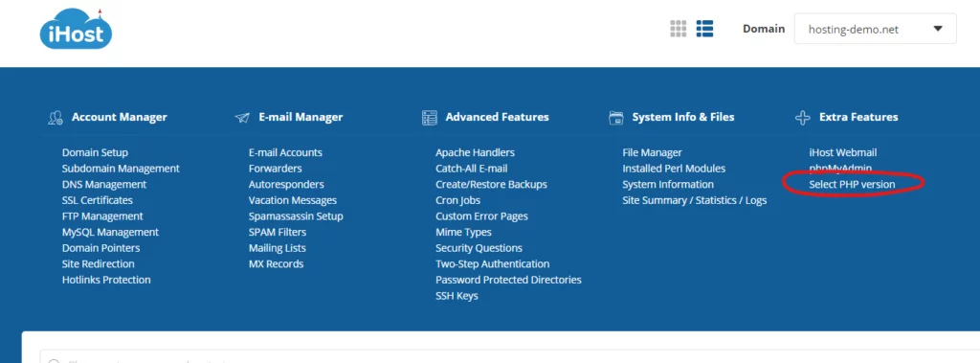Screen dimensions: 980x363
Task: Open Apache Handlers
Action: [x=475, y=152]
